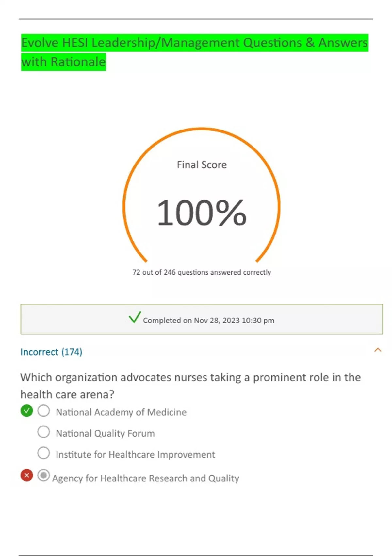Click the National Quality Forum answer text
The image size is (392, 556).
click(x=105, y=433)
